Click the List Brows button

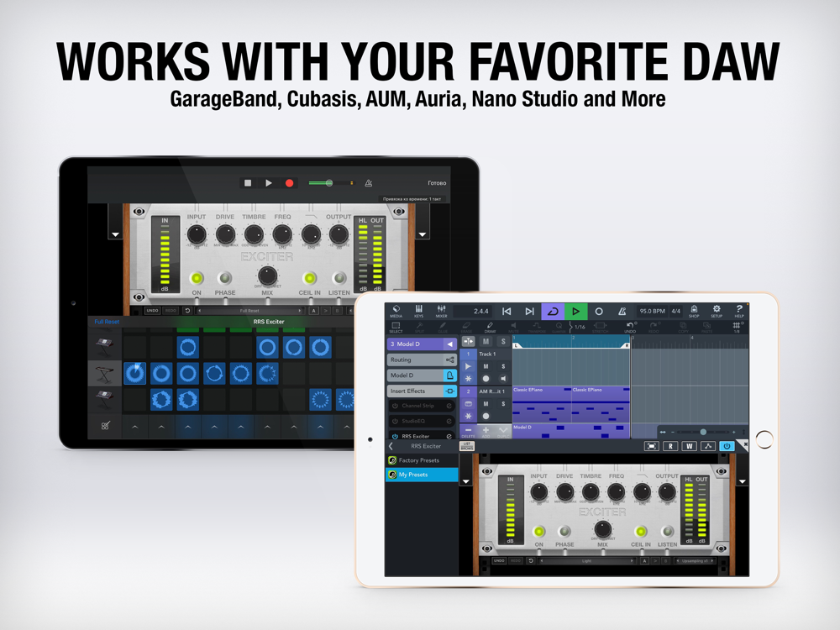[466, 446]
